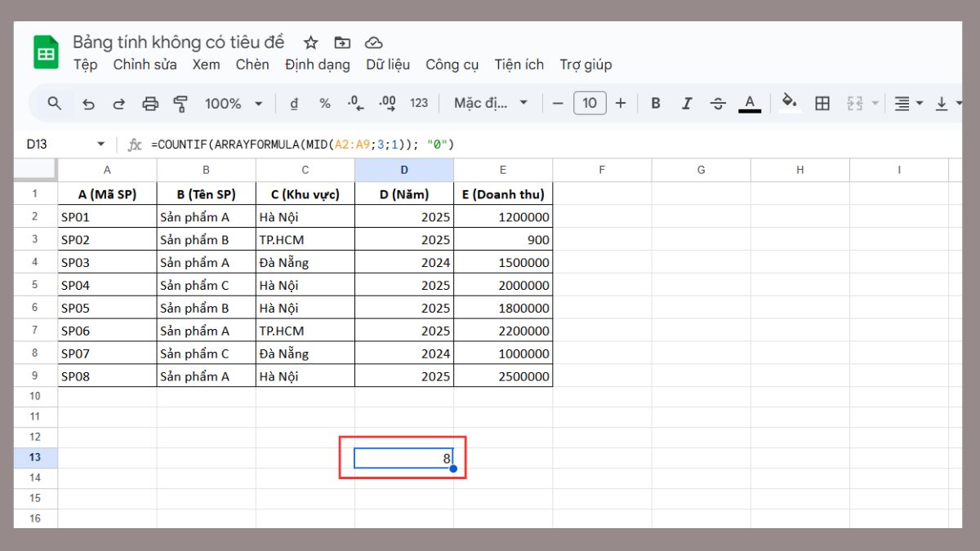Open the Định dạng menu
Screen dimensions: 980x551
317,64
